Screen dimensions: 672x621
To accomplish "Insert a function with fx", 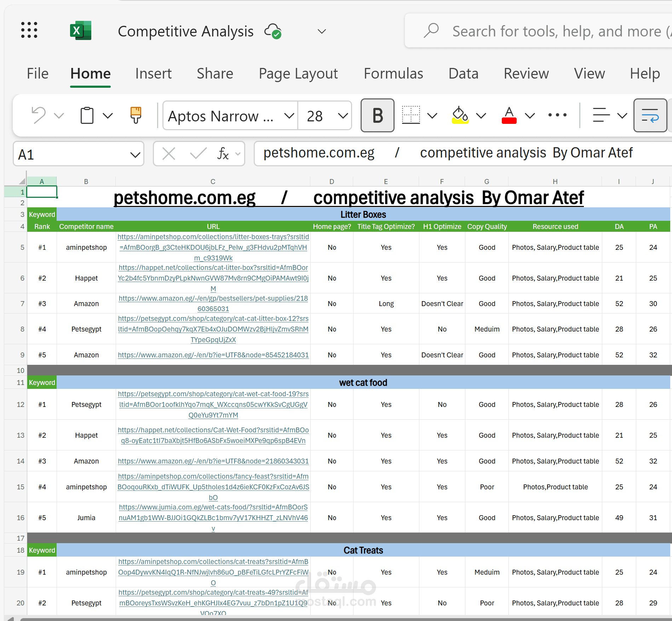I will tap(223, 154).
